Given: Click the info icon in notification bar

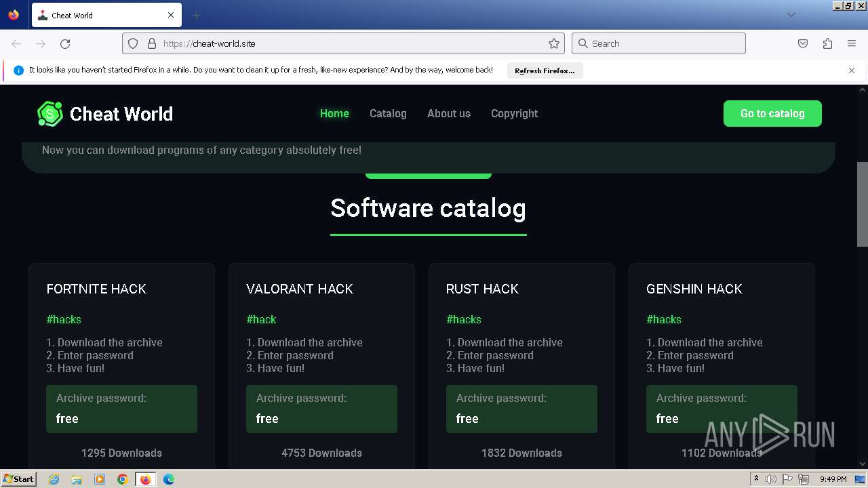Looking at the screenshot, I should 18,70.
